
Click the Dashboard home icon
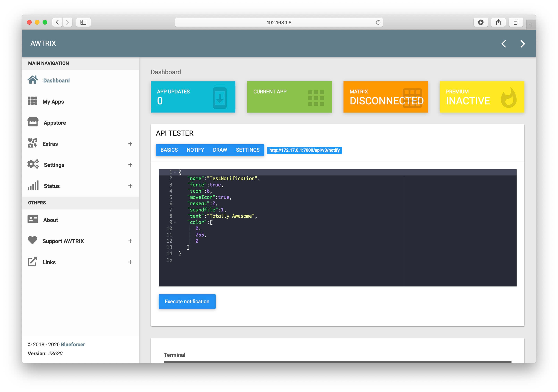click(x=33, y=80)
